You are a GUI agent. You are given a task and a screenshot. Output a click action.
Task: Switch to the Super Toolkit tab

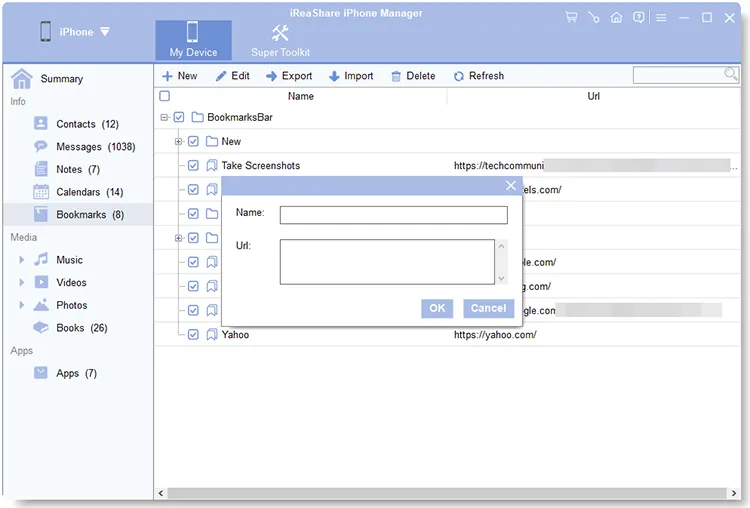pyautogui.click(x=281, y=40)
